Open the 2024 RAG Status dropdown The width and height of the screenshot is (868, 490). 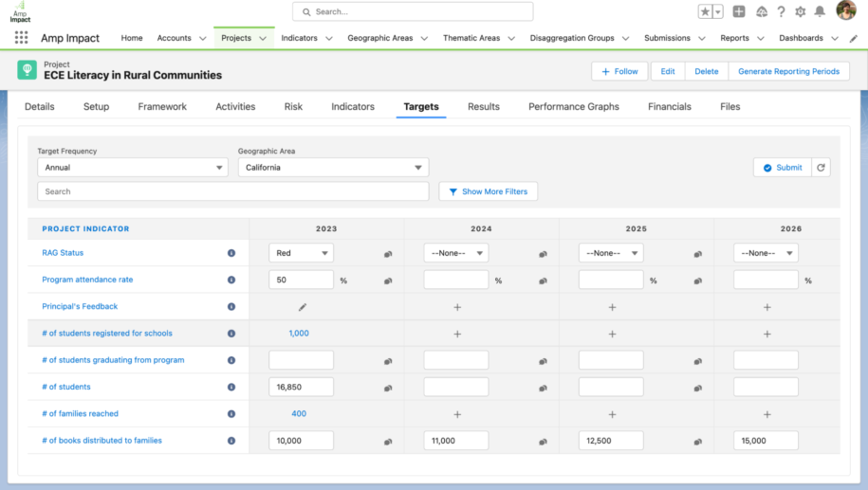[x=456, y=253]
